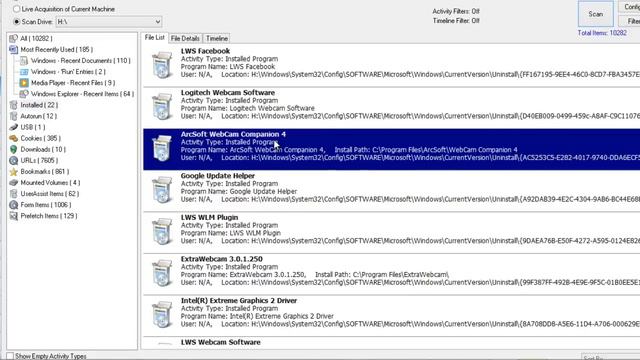Screen dimensions: 640x360
Task: Switch to the File Details tab
Action: click(x=185, y=38)
